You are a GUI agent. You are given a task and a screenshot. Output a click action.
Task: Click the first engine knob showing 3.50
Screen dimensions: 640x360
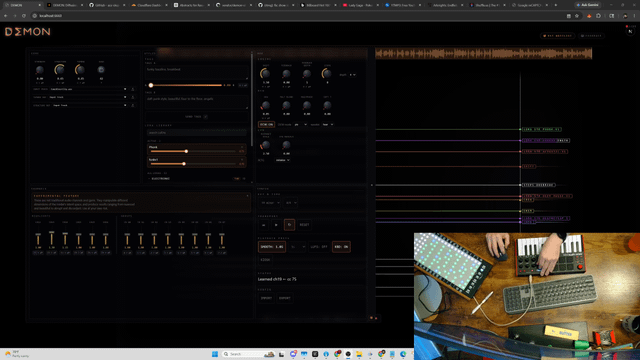[x=265, y=73]
